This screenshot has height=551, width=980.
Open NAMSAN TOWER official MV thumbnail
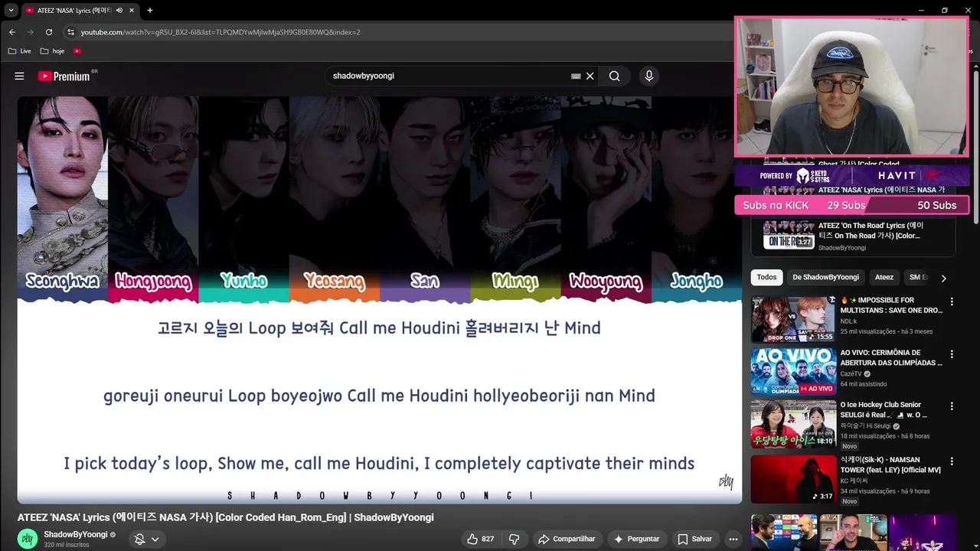coord(792,478)
